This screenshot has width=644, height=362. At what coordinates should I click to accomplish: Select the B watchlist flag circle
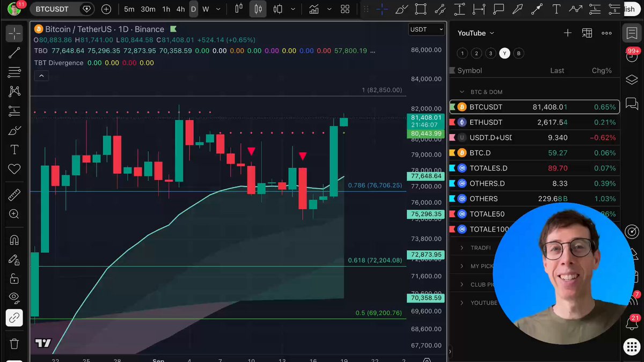(x=518, y=53)
